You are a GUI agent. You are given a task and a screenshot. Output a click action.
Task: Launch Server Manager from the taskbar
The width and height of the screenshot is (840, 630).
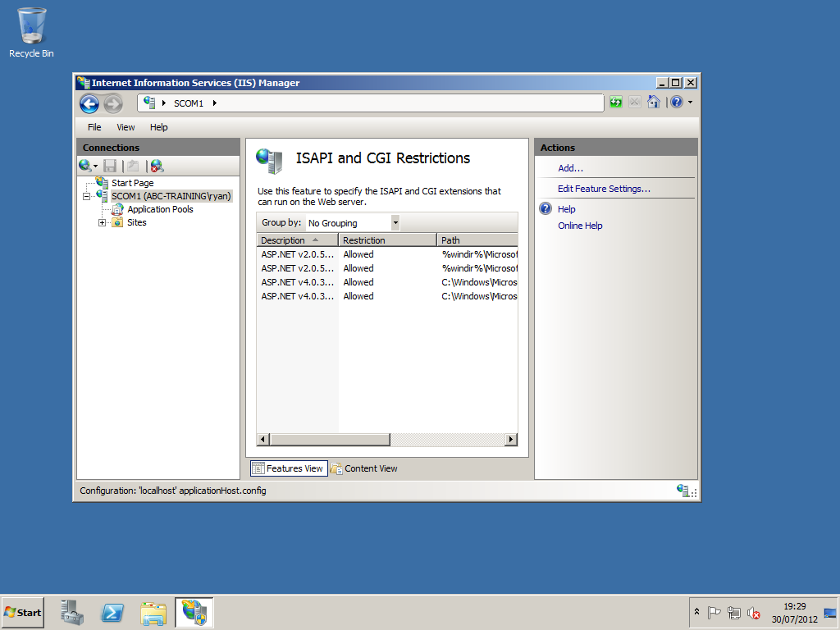coord(72,612)
